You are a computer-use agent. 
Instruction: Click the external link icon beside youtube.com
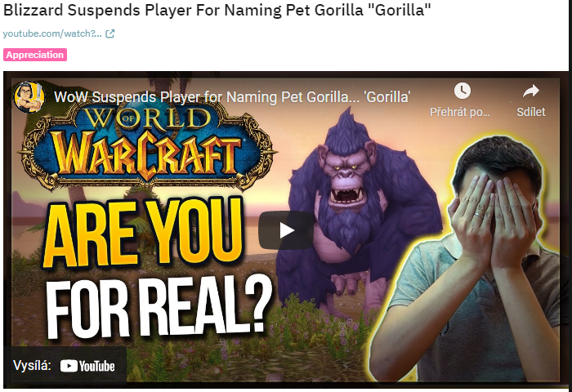click(x=109, y=33)
